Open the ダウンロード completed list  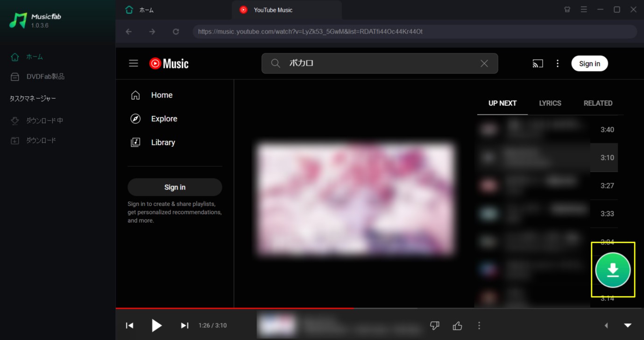34,140
